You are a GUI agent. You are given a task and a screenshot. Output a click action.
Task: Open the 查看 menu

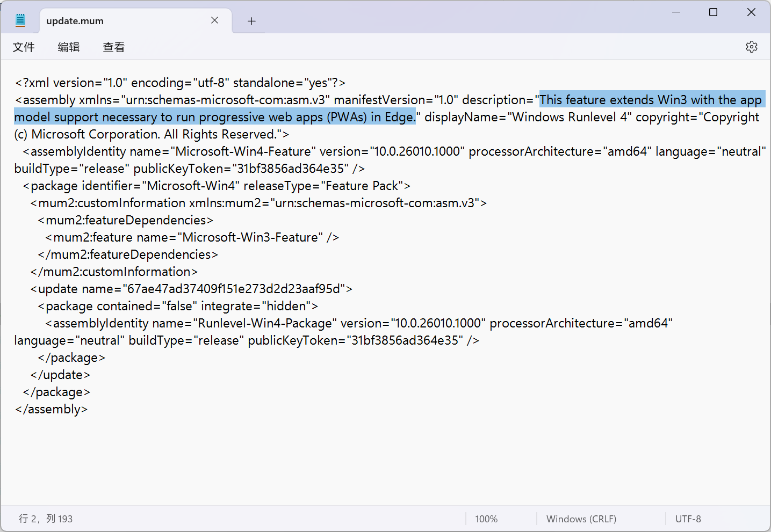point(114,47)
